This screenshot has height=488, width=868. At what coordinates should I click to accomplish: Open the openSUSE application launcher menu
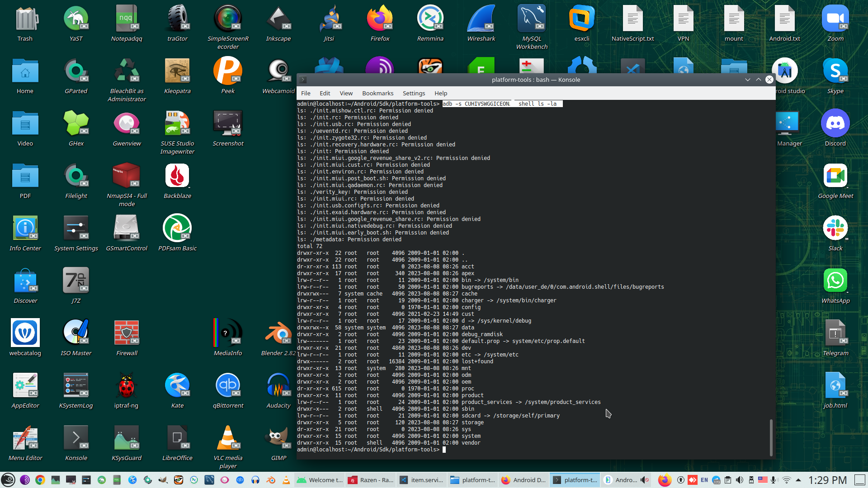pyautogui.click(x=8, y=480)
